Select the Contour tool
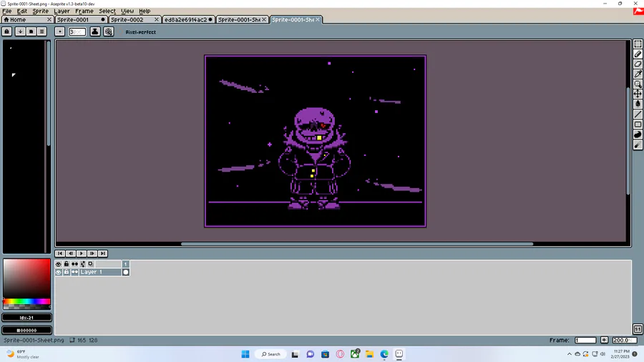Screen dimensions: 644x362 [x=638, y=134]
